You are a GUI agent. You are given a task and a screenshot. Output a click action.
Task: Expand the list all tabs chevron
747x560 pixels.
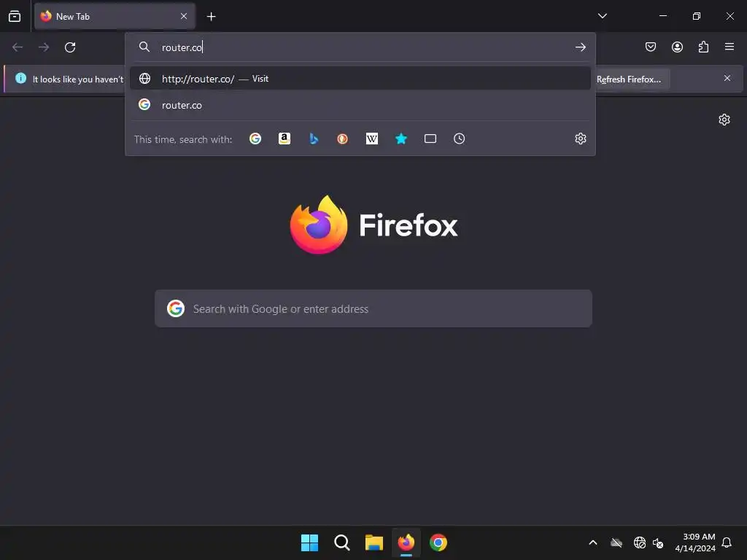602,16
